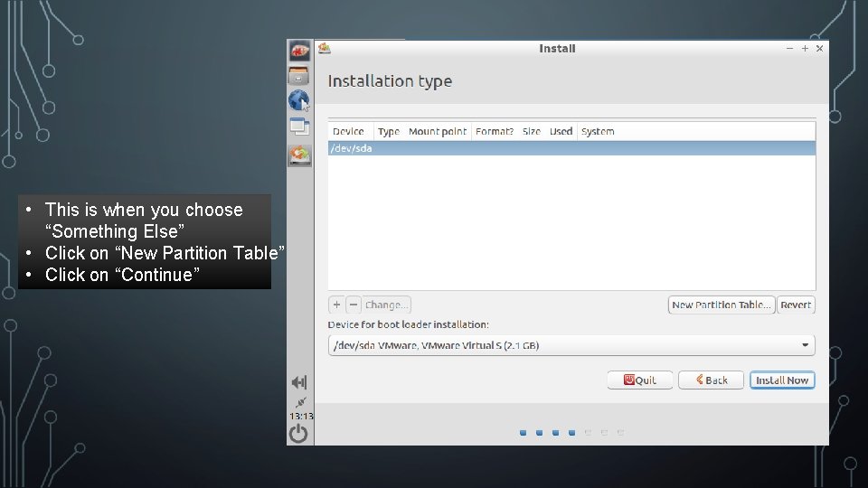Click the Change... button
The height and width of the screenshot is (488, 868).
(x=386, y=305)
